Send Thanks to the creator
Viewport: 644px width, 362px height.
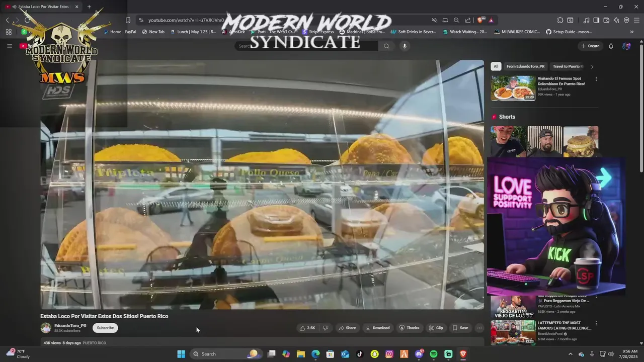coord(409,328)
